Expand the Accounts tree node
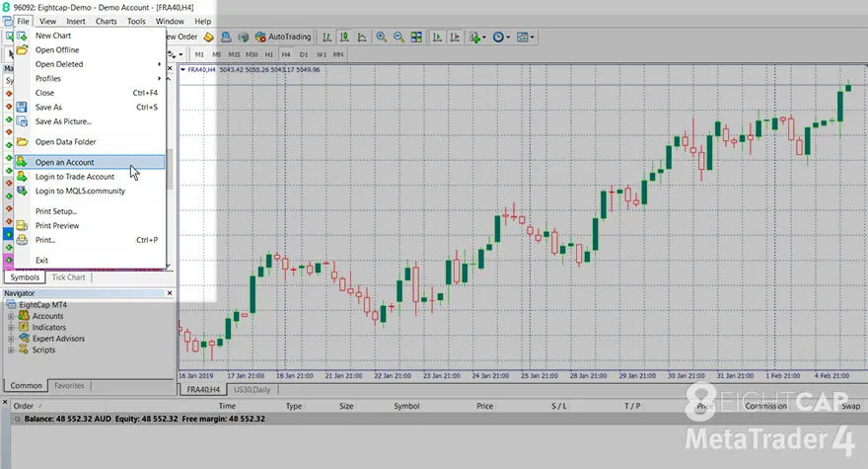This screenshot has width=868, height=469. point(11,316)
